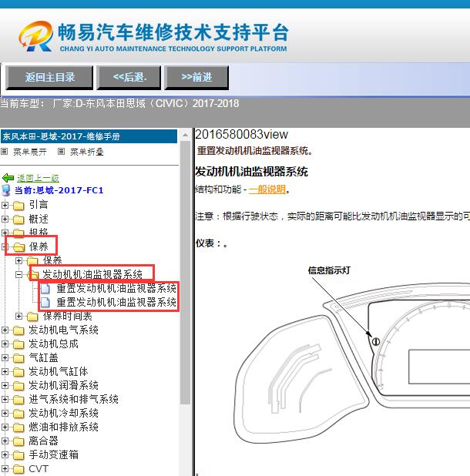Expand the nested 保养 subfolder node

(18, 260)
